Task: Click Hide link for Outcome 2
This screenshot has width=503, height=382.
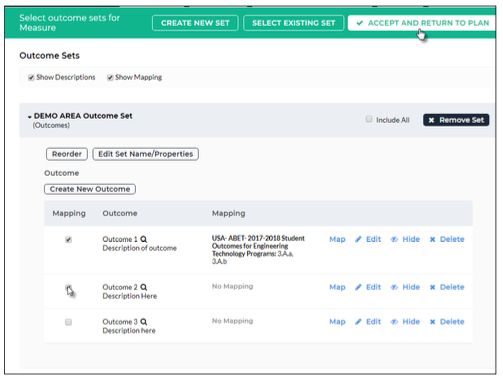Action: 411,287
